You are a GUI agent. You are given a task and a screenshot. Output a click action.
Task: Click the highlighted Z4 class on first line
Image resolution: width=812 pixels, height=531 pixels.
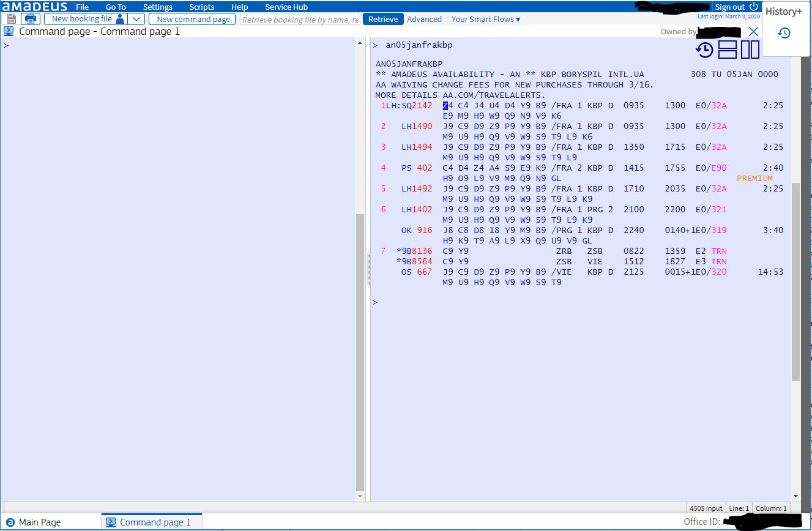point(448,105)
